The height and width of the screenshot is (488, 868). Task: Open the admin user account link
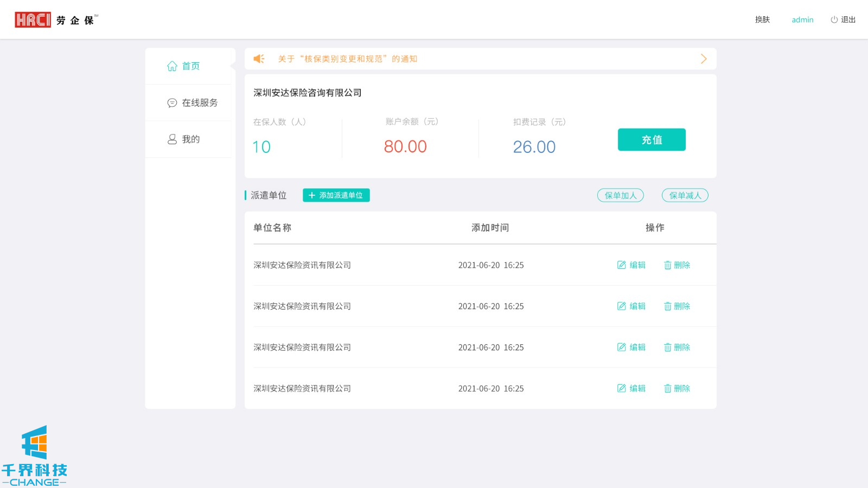coord(802,20)
